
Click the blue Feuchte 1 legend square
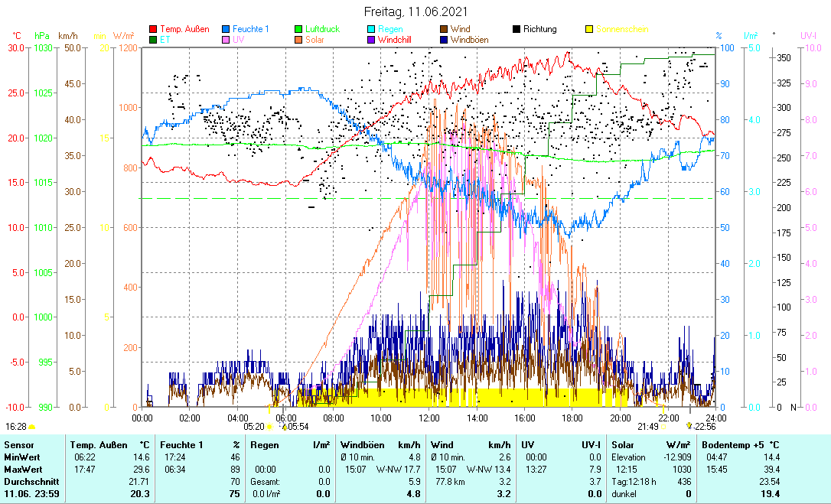(226, 30)
